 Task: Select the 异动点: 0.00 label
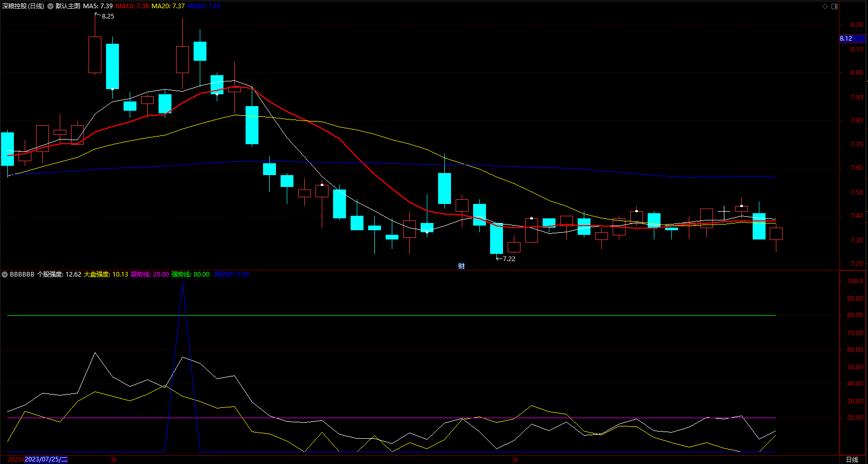(232, 274)
